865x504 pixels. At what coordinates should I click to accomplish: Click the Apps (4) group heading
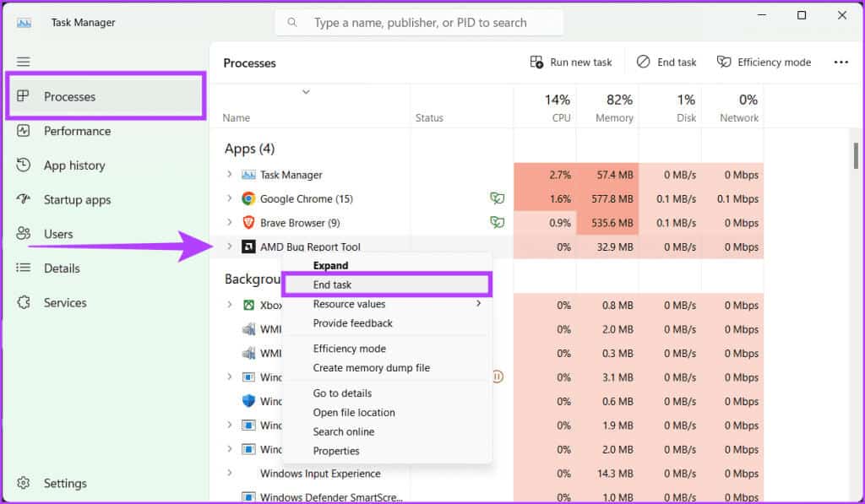tap(249, 149)
